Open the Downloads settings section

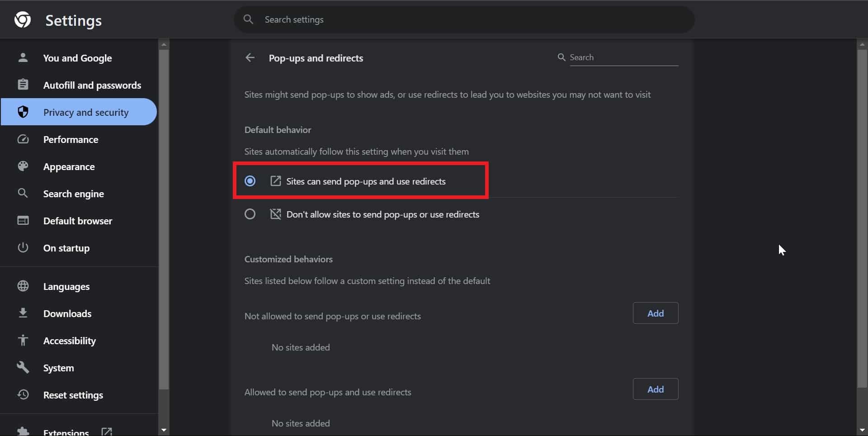click(x=67, y=313)
